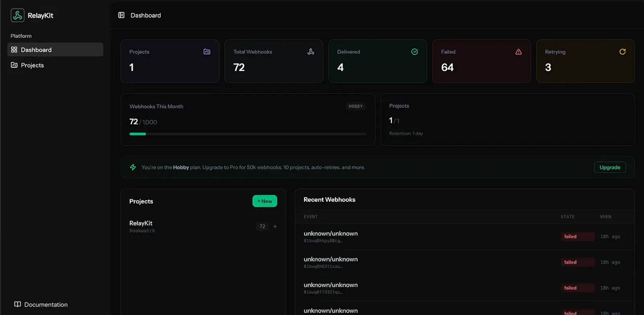644x315 pixels.
Task: Click the folder icon on Projects card
Action: [x=207, y=51]
